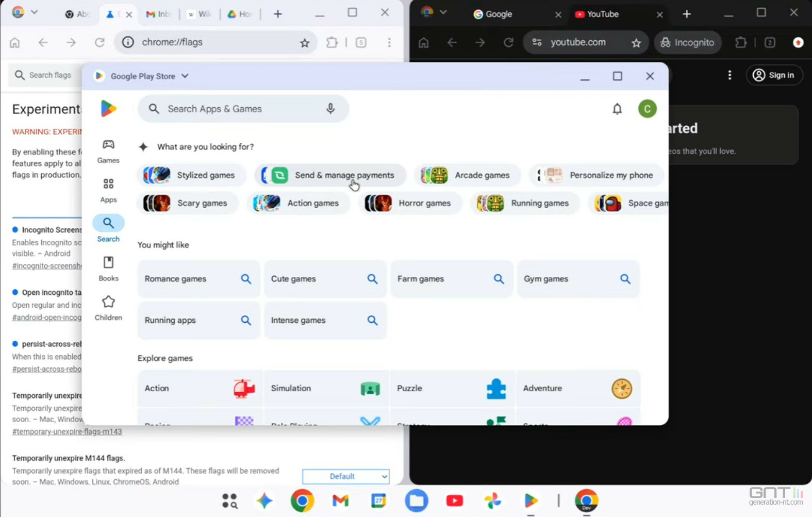Open the Games section in sidebar
This screenshot has height=517, width=812.
tap(108, 151)
